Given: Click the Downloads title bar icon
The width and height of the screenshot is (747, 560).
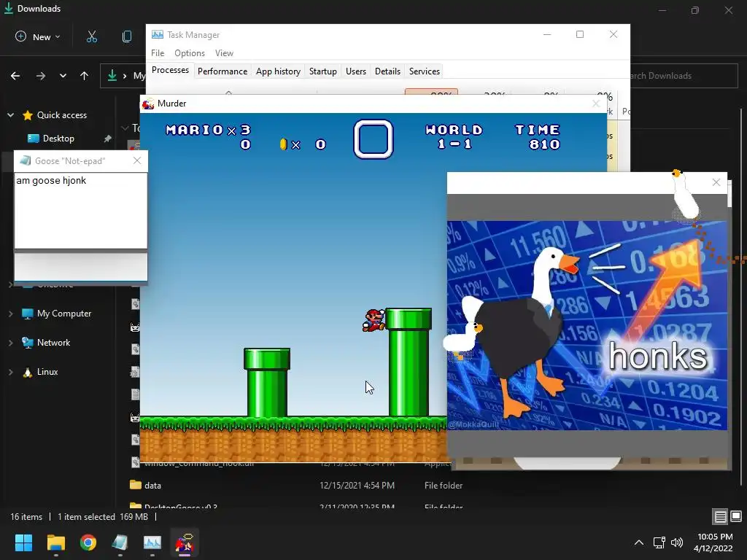Looking at the screenshot, I should [9, 8].
